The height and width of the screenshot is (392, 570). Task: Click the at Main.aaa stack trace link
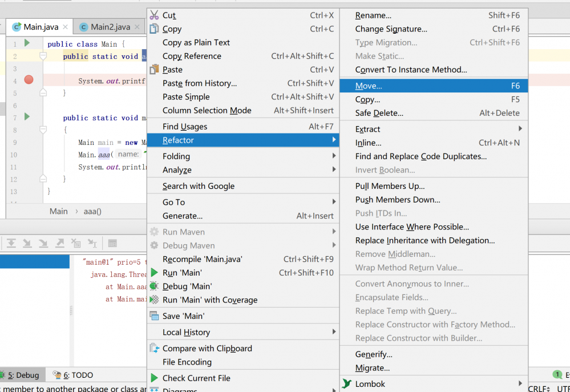click(x=126, y=286)
